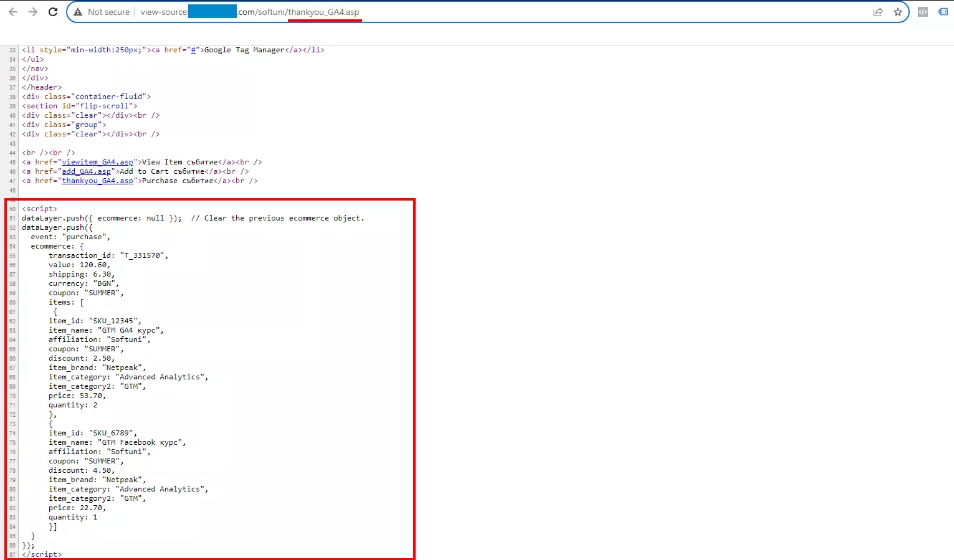This screenshot has height=560, width=954.
Task: Click the browser Back arrow
Action: pos(13,12)
